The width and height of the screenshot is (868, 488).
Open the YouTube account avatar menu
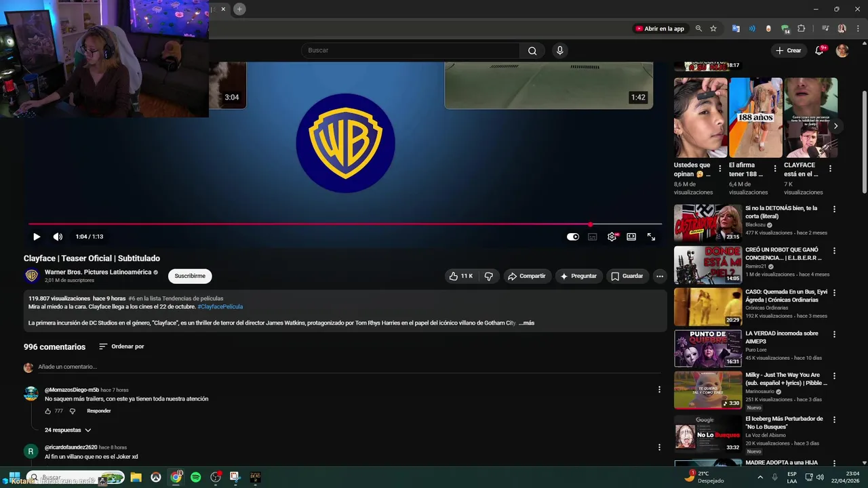coord(842,50)
